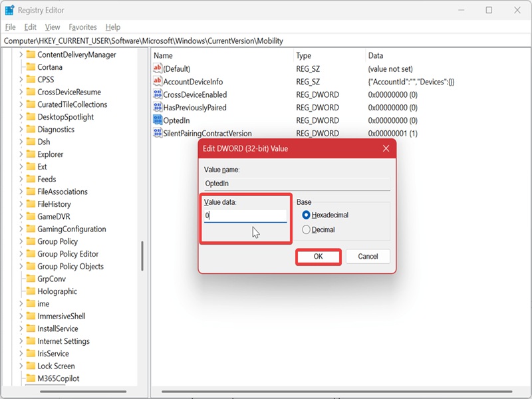The width and height of the screenshot is (532, 399).
Task: Select the HasPreviouslyPaired DWORD icon
Action: tap(158, 107)
